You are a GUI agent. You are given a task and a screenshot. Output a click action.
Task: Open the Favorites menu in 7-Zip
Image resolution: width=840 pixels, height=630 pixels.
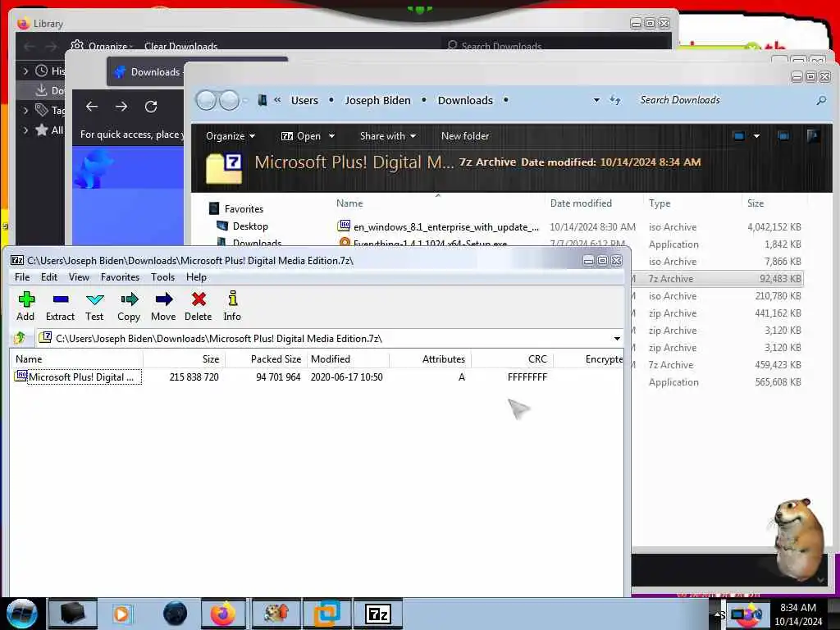pos(120,277)
